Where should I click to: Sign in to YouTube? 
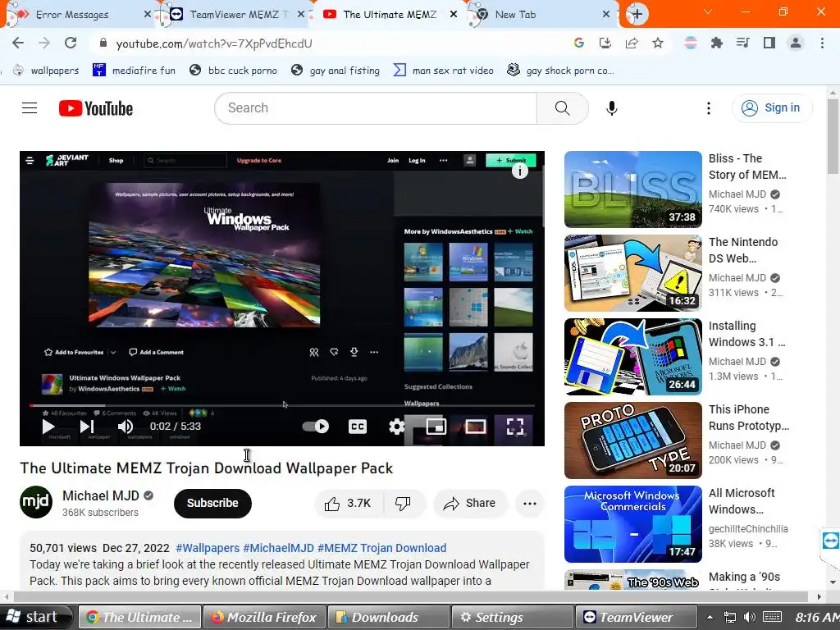[771, 108]
